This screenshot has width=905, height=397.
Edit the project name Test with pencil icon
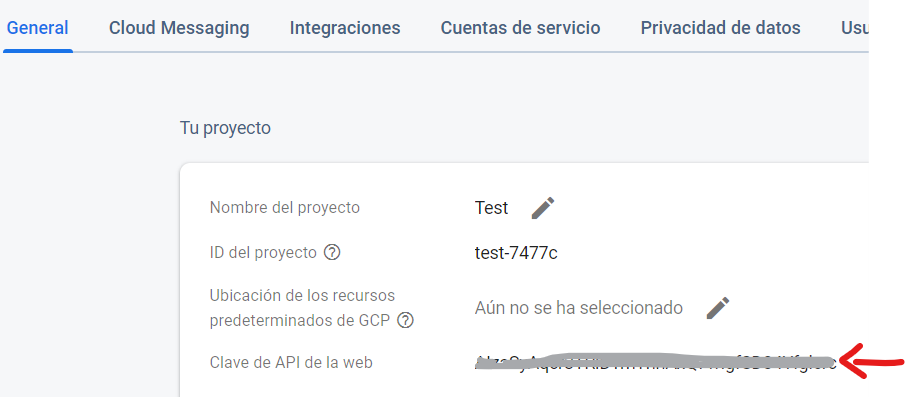[x=543, y=208]
